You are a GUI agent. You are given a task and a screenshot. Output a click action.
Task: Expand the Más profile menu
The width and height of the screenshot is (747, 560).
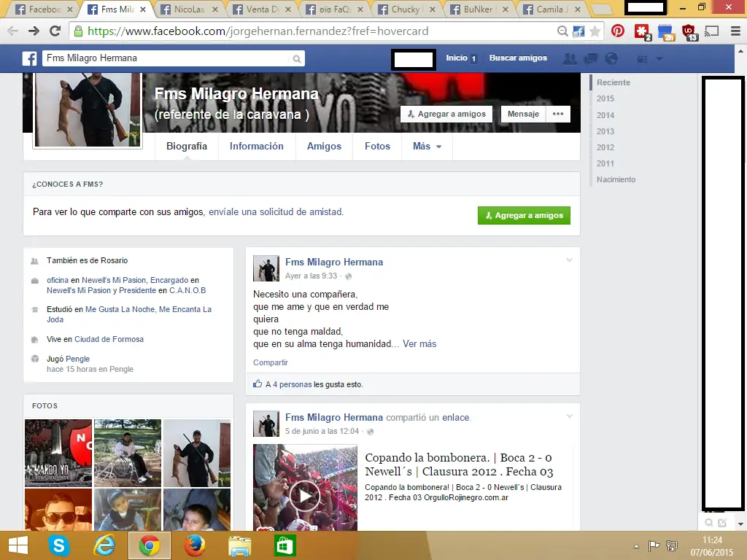427,146
